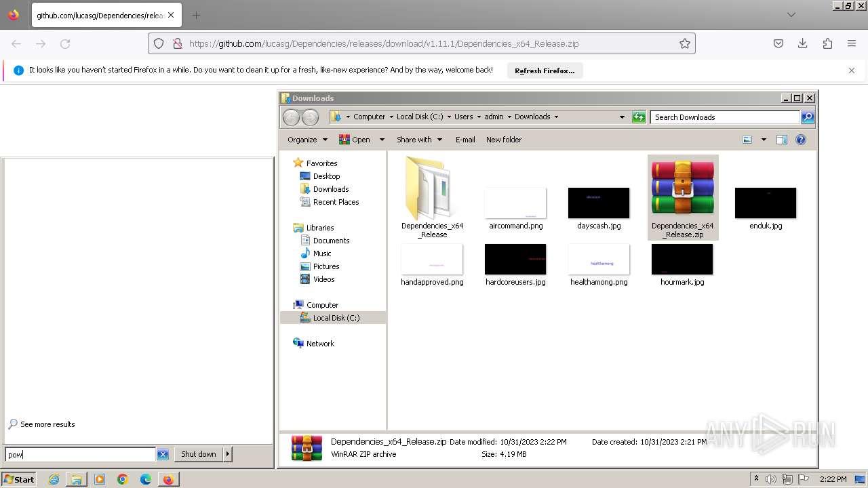Click the Firefox URL address field
This screenshot has width=868, height=488.
coord(422,43)
